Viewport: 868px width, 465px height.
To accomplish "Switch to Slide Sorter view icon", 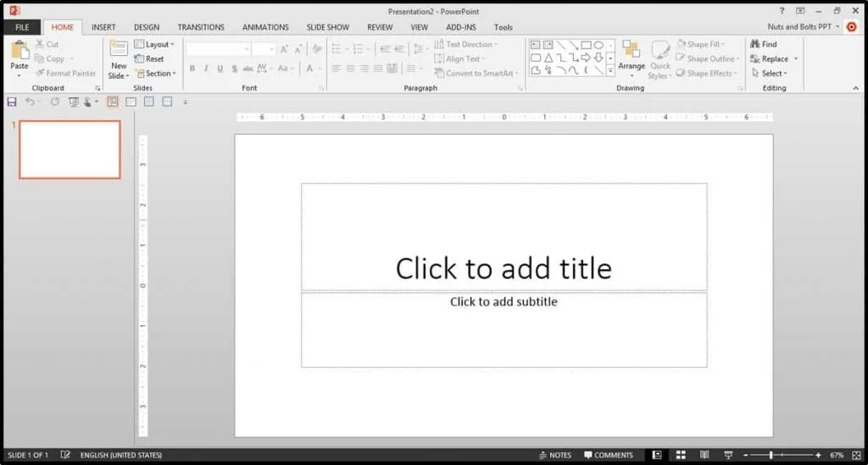I will coord(681,455).
